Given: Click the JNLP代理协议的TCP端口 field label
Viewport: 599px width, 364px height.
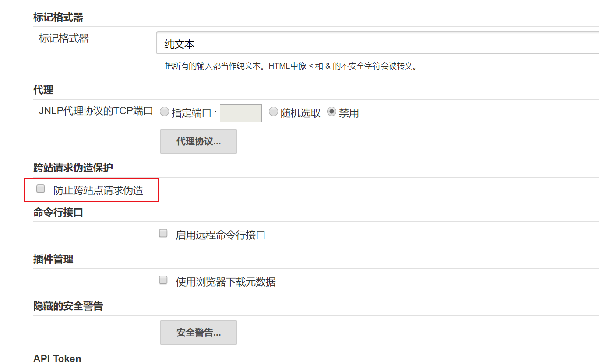Looking at the screenshot, I should [96, 111].
